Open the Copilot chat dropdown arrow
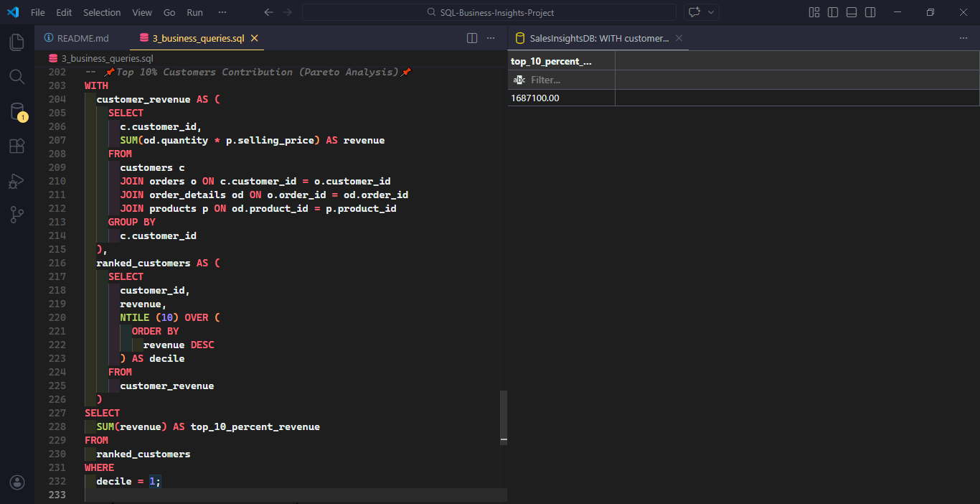 pyautogui.click(x=712, y=12)
